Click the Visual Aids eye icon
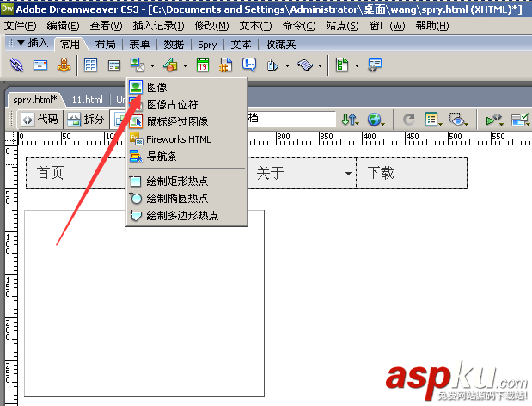This screenshot has width=532, height=406. pos(459,120)
